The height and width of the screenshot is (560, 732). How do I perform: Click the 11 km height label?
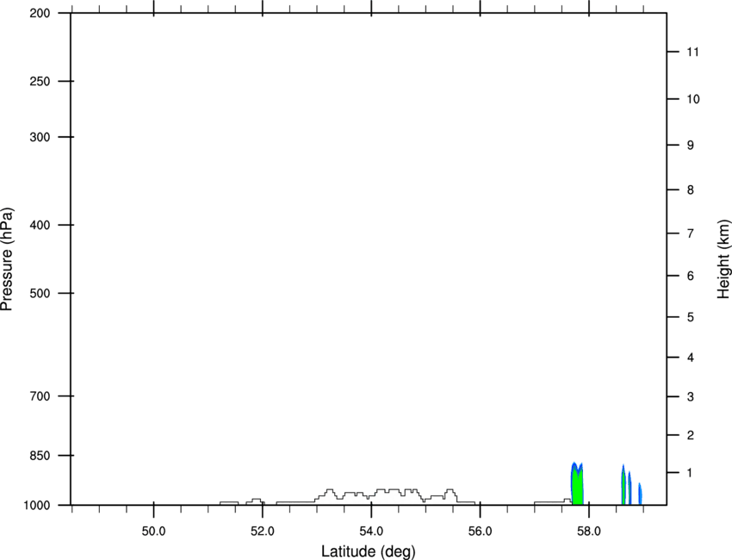pyautogui.click(x=693, y=52)
